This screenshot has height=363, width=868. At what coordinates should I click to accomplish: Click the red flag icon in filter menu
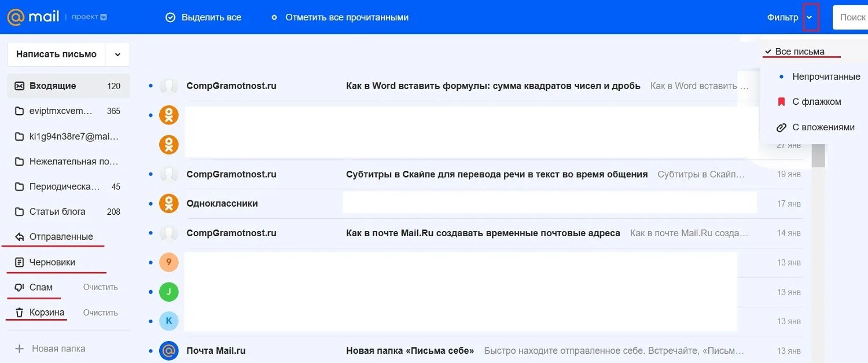(x=781, y=102)
